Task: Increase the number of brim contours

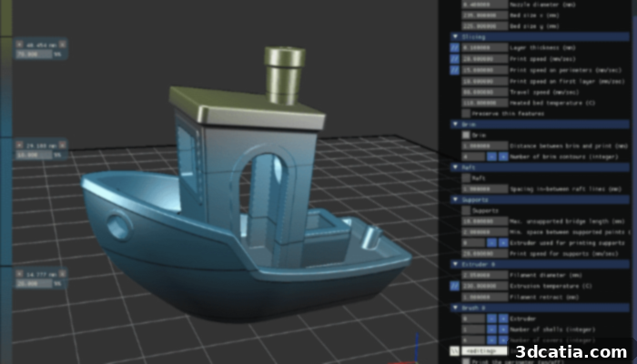Action: [503, 157]
